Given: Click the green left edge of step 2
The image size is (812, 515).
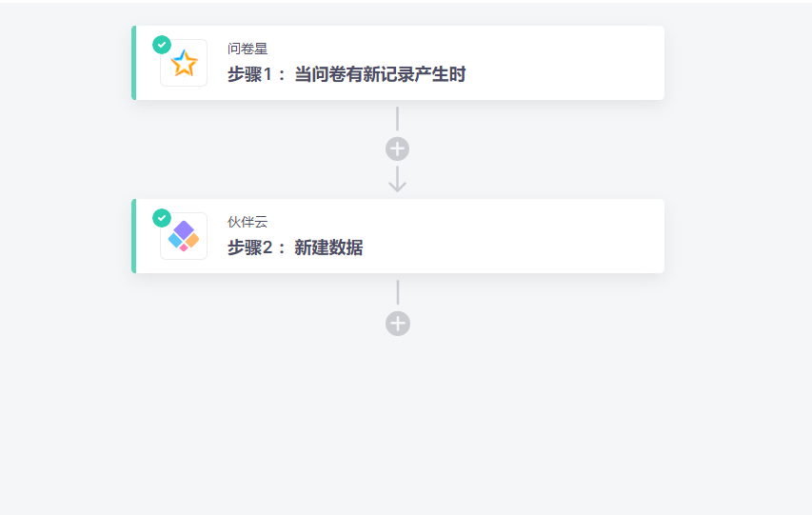Looking at the screenshot, I should click(x=133, y=236).
